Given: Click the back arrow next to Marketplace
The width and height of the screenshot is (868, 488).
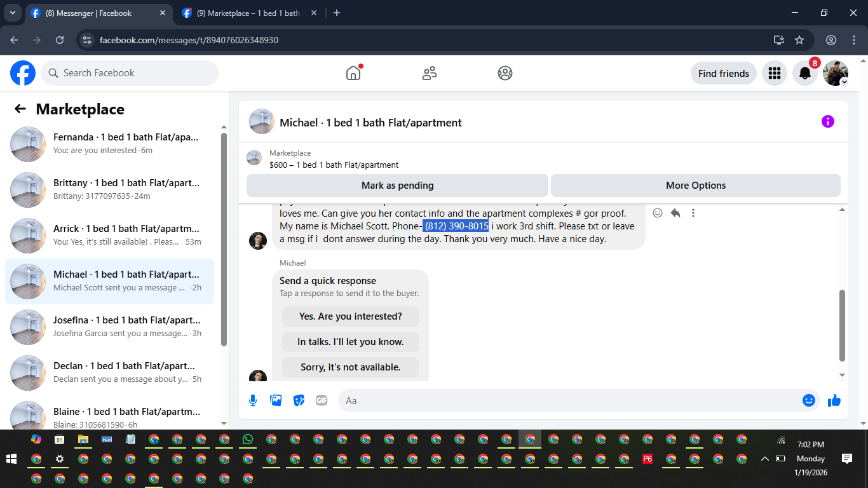Looking at the screenshot, I should pyautogui.click(x=20, y=109).
